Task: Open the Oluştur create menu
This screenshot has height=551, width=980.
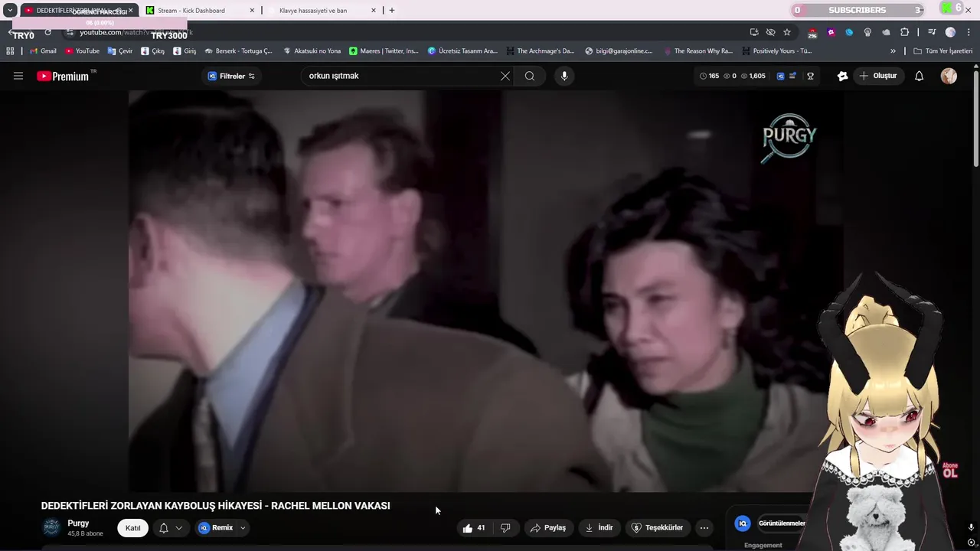Action: pyautogui.click(x=878, y=76)
